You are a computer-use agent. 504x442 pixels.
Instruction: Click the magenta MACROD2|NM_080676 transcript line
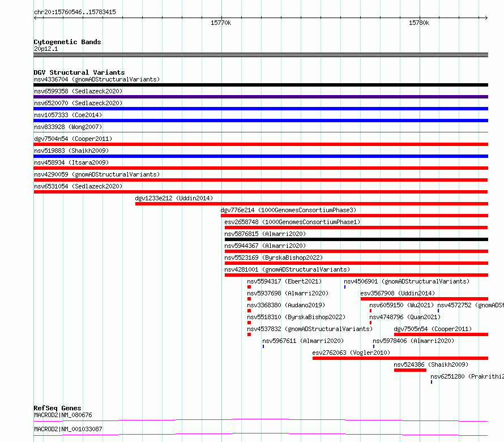(260, 420)
